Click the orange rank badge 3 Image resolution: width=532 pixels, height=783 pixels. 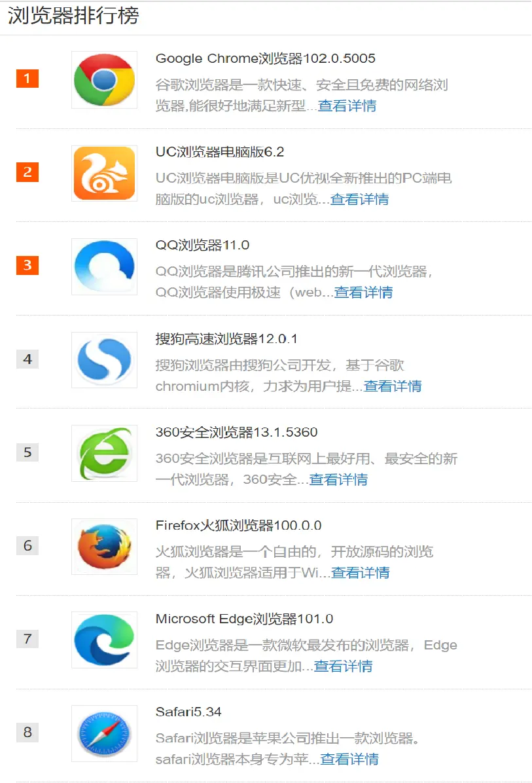pos(27,265)
